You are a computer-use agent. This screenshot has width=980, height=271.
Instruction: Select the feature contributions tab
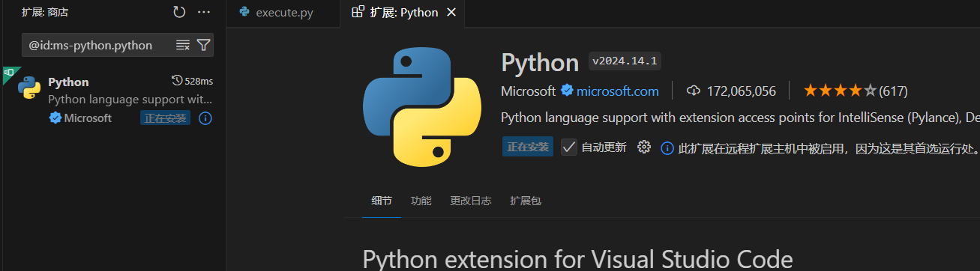coord(421,201)
